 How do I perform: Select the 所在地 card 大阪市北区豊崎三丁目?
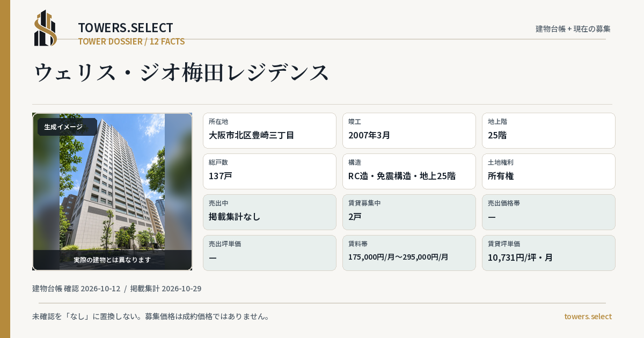(x=269, y=130)
